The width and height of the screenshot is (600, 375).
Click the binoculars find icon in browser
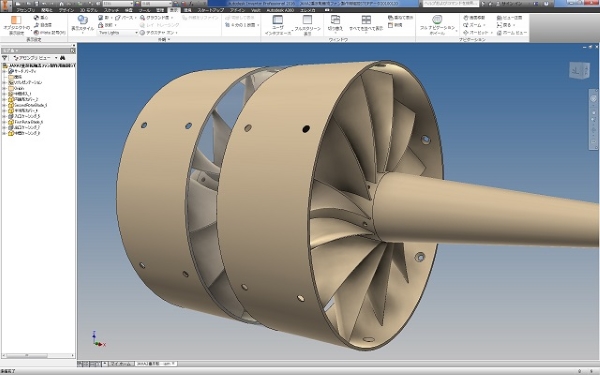(x=62, y=58)
